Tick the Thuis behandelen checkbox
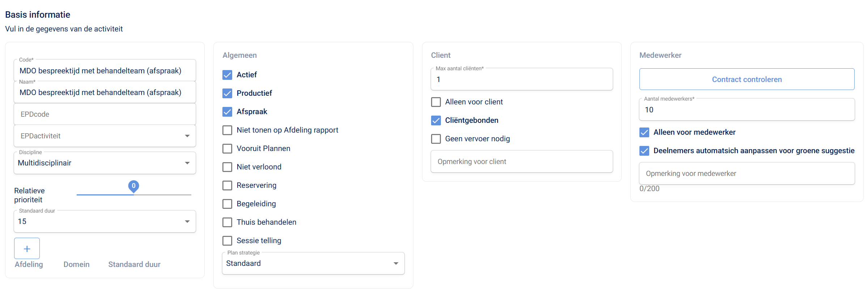868x289 pixels. pos(227,222)
